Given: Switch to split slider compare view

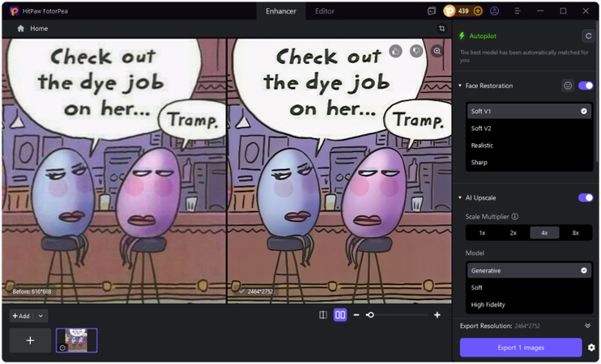Looking at the screenshot, I should click(323, 315).
